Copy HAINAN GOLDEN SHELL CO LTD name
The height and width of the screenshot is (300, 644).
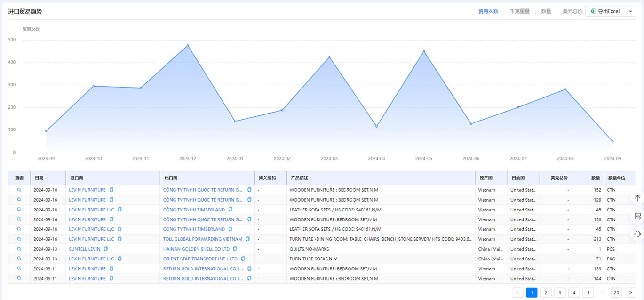pyautogui.click(x=235, y=249)
